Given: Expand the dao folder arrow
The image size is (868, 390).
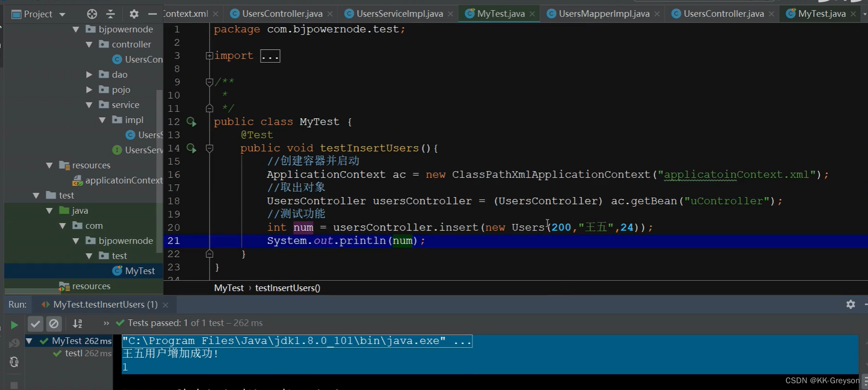Looking at the screenshot, I should [89, 75].
